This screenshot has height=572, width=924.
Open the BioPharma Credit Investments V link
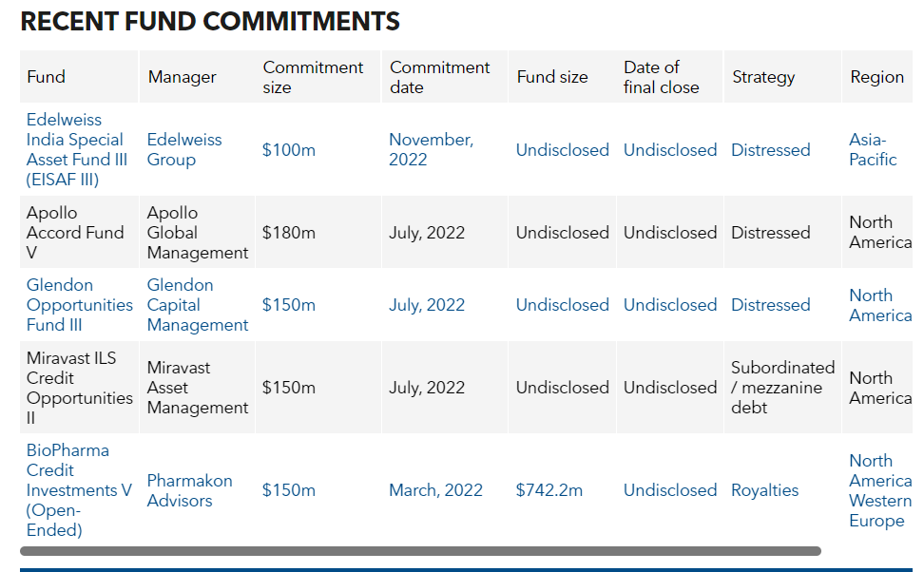pos(79,489)
